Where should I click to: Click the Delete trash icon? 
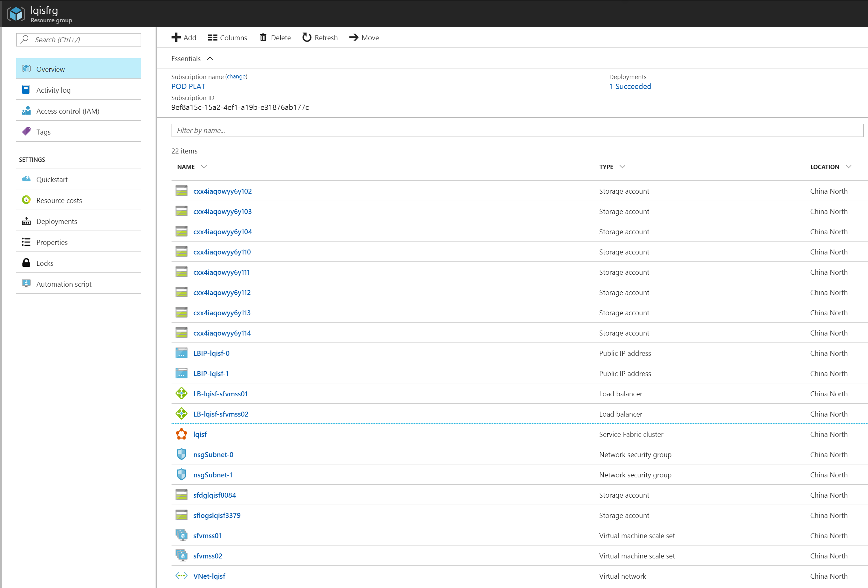[x=263, y=37]
